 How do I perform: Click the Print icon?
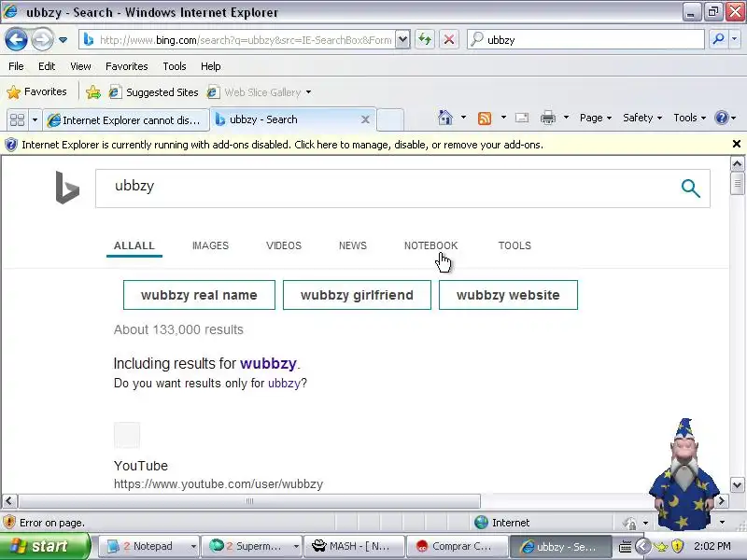pos(547,118)
